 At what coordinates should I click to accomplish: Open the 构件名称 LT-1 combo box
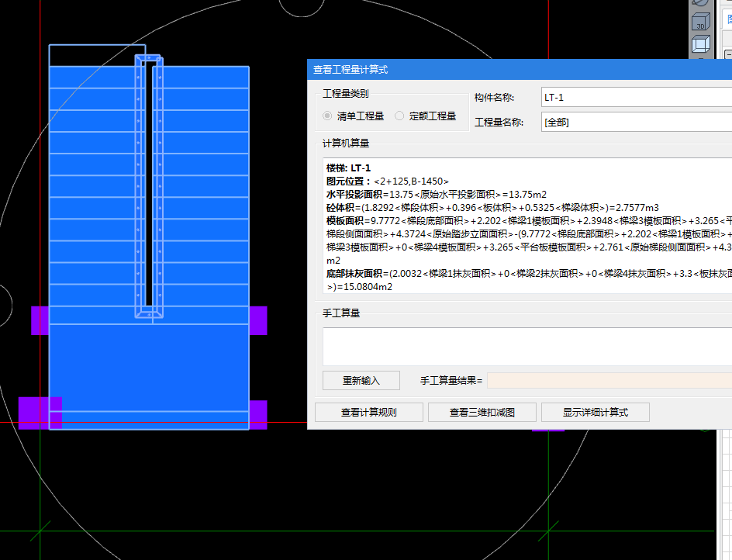tap(637, 97)
